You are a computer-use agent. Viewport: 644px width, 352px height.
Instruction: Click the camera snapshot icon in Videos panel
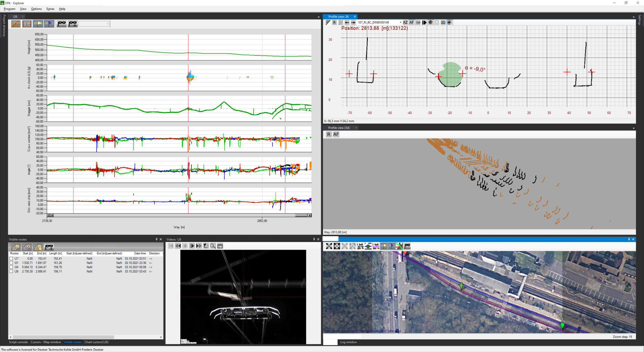[220, 246]
